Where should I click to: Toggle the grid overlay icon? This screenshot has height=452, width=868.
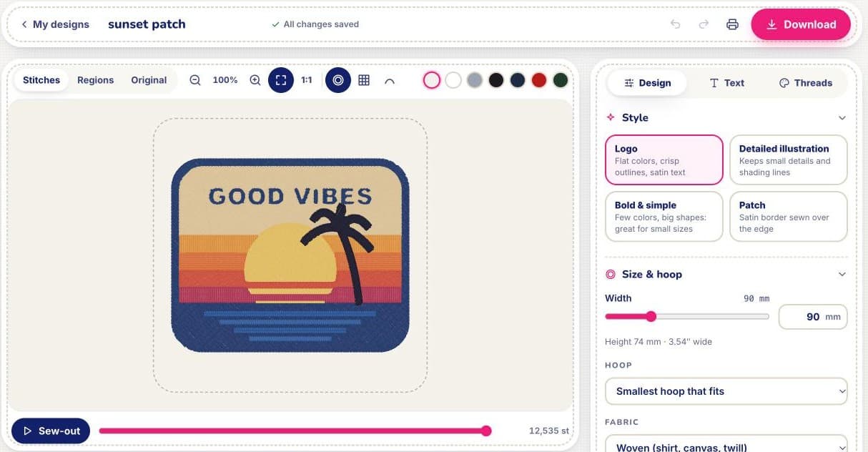click(x=364, y=80)
